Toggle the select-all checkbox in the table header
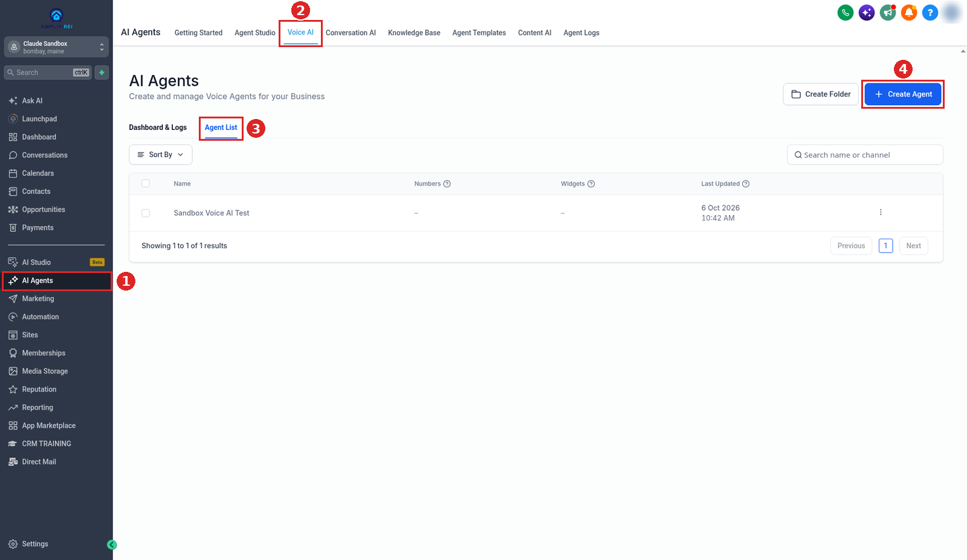The image size is (967, 560). click(146, 184)
